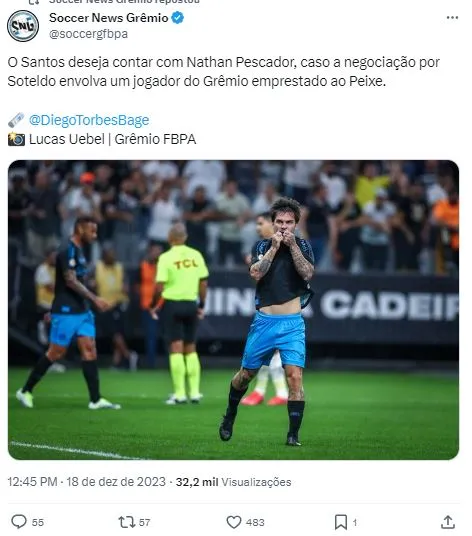
Task: Click the tweet text about Nathan Pescador
Action: click(224, 72)
